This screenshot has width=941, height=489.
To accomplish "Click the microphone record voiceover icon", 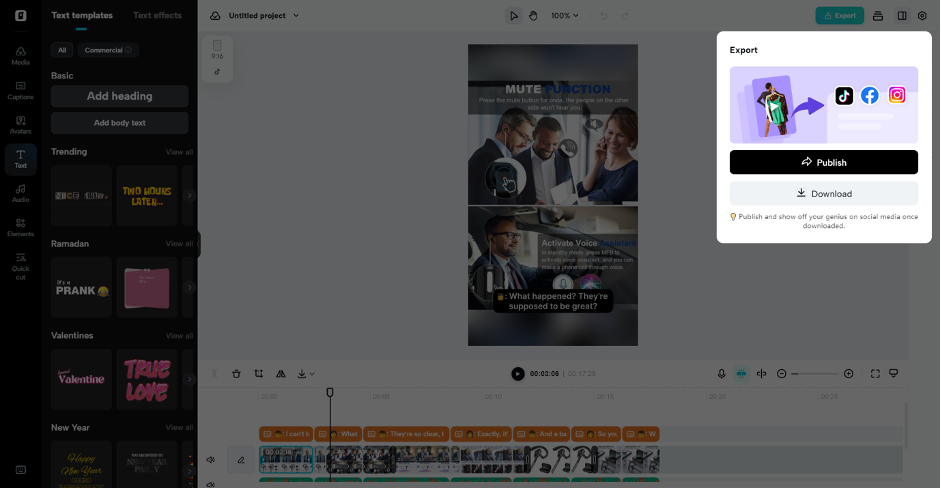I will [721, 373].
